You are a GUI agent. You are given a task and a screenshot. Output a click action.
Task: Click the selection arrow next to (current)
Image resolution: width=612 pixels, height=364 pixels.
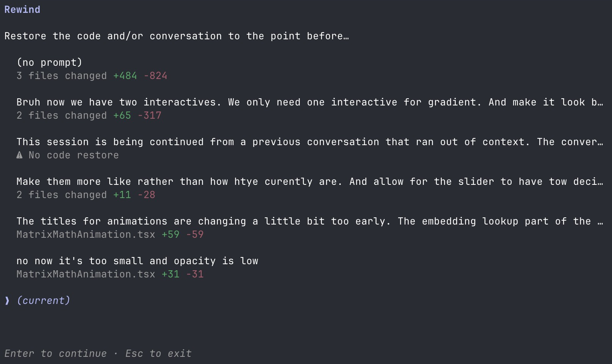[x=7, y=300]
